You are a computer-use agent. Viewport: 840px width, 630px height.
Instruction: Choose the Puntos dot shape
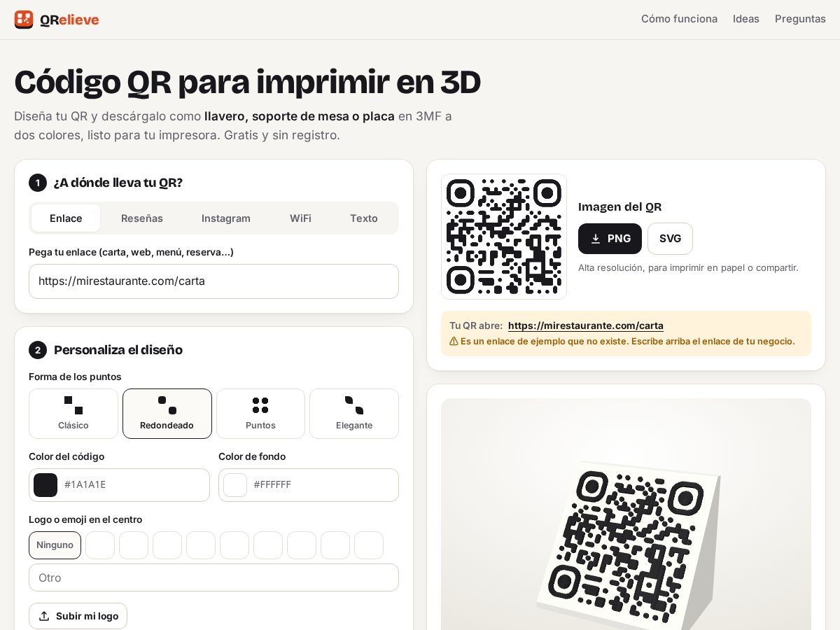coord(260,414)
